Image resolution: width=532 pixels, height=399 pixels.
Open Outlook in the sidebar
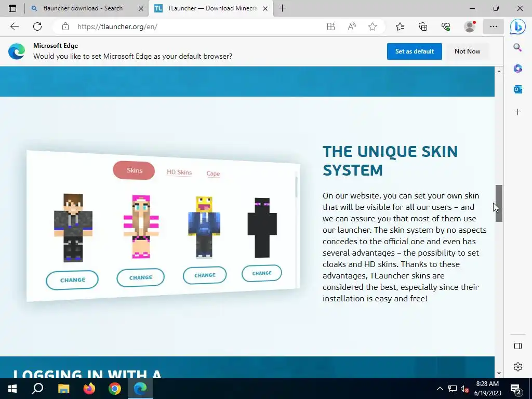point(518,89)
